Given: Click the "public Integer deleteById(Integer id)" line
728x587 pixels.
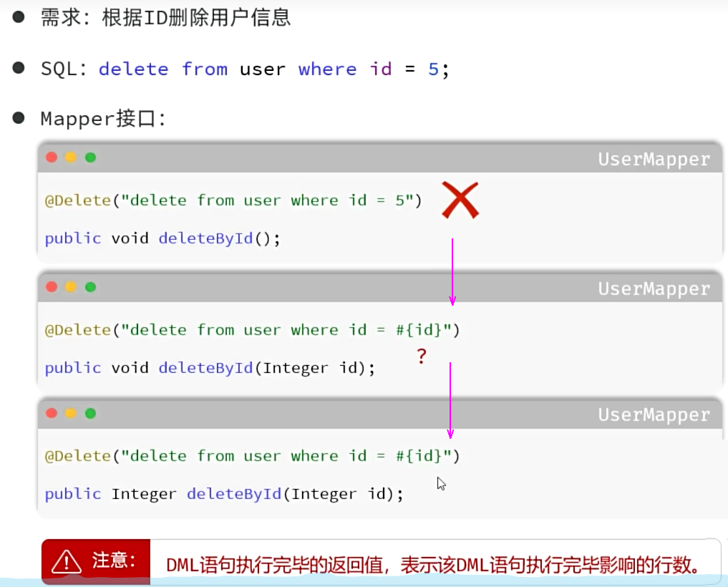Looking at the screenshot, I should tap(224, 494).
